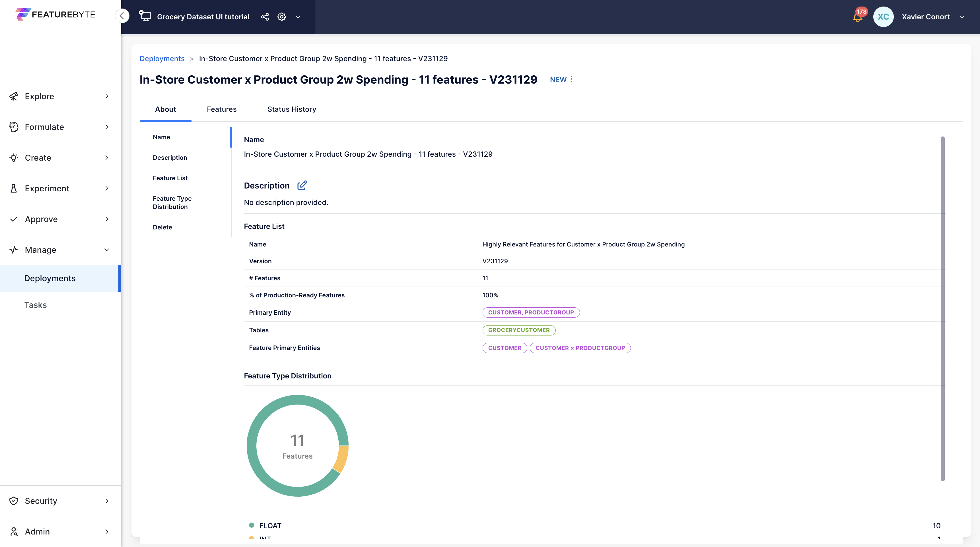This screenshot has width=980, height=547.
Task: Click the Security shield icon
Action: [x=14, y=501]
